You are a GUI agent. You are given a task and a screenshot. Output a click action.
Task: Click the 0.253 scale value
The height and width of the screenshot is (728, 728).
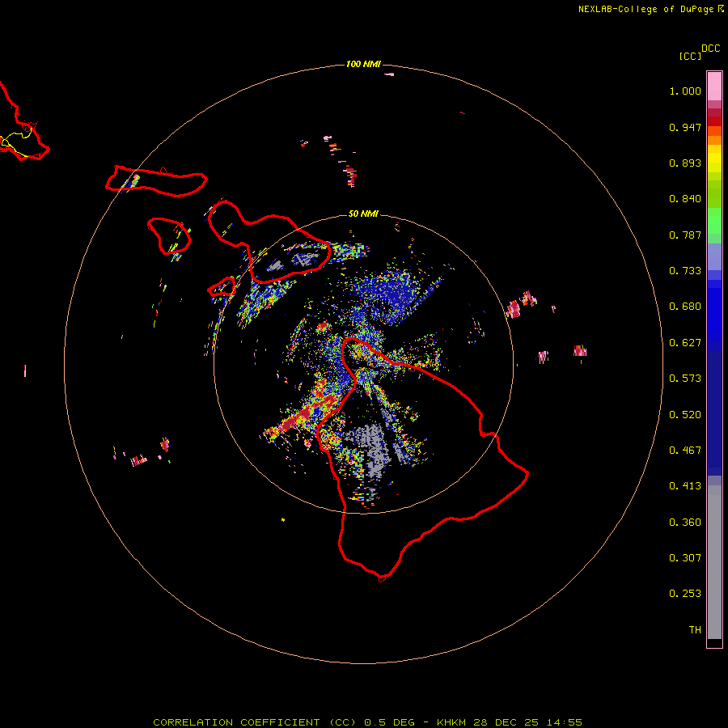click(685, 594)
